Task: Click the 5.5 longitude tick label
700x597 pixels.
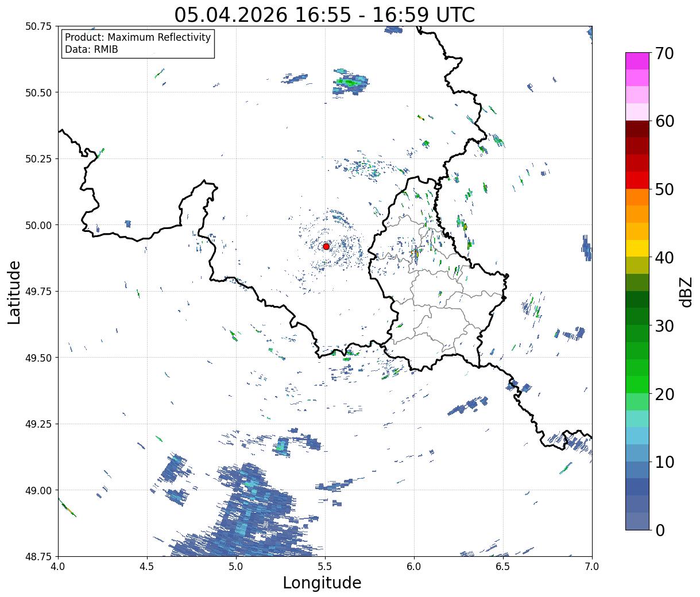Action: pos(325,566)
